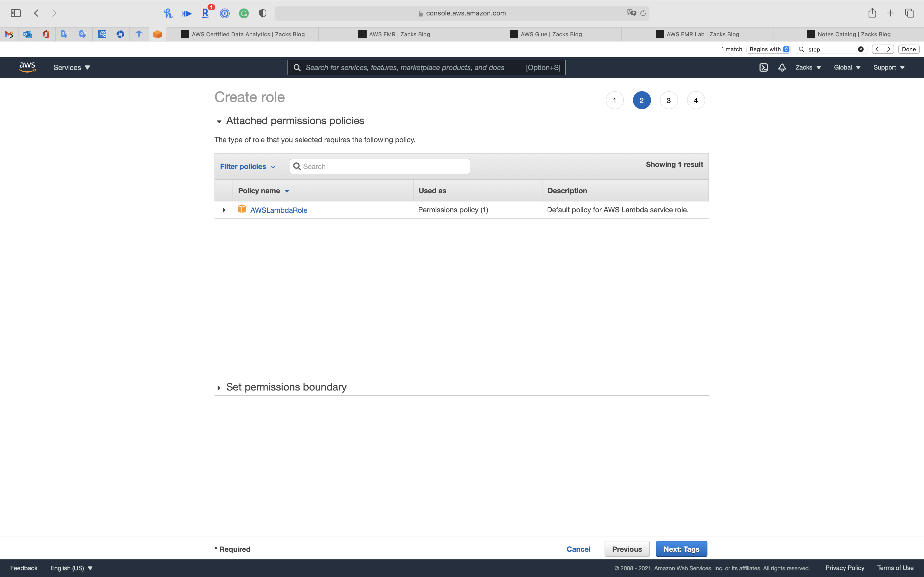Open the Services menu
This screenshot has height=577, width=924.
tap(71, 67)
